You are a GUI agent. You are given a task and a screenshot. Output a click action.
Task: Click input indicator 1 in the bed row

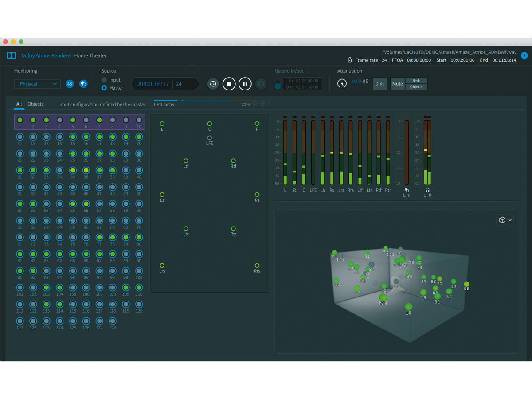[x=20, y=120]
